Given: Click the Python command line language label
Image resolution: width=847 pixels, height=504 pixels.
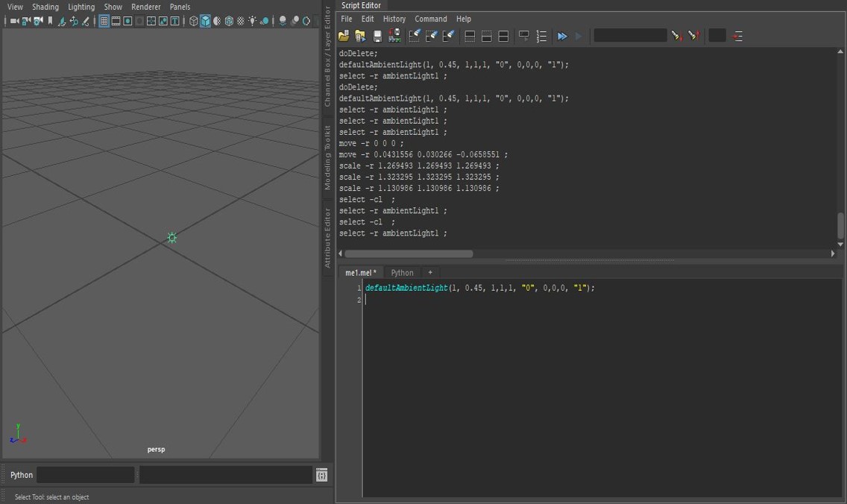Looking at the screenshot, I should pyautogui.click(x=22, y=475).
